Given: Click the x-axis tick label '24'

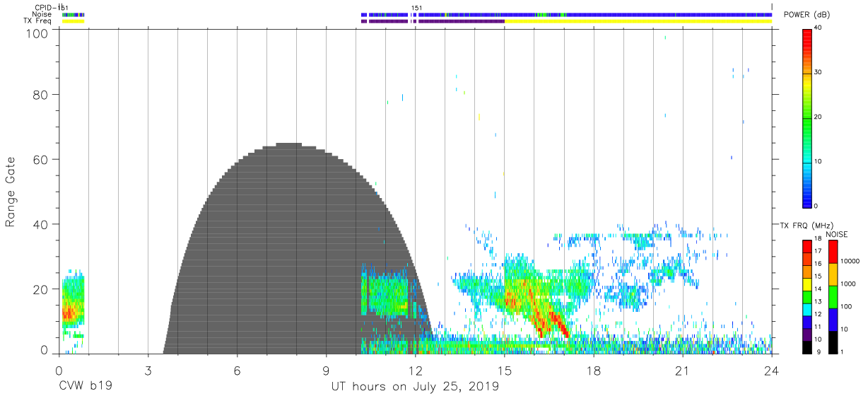Looking at the screenshot, I should click(771, 370).
